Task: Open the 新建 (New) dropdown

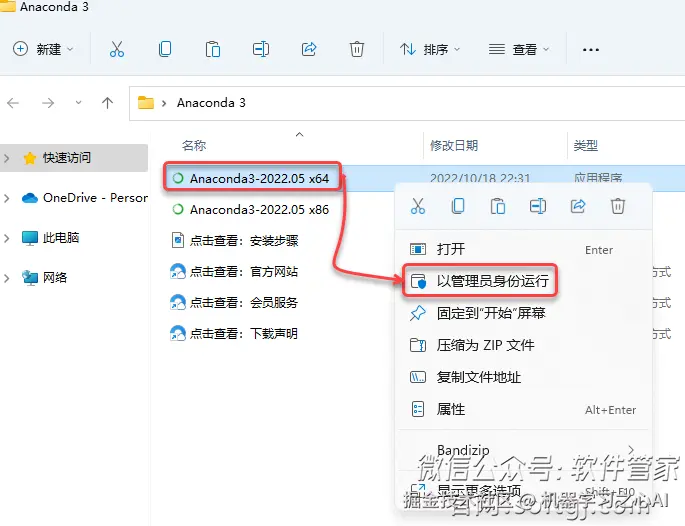Action: point(43,49)
